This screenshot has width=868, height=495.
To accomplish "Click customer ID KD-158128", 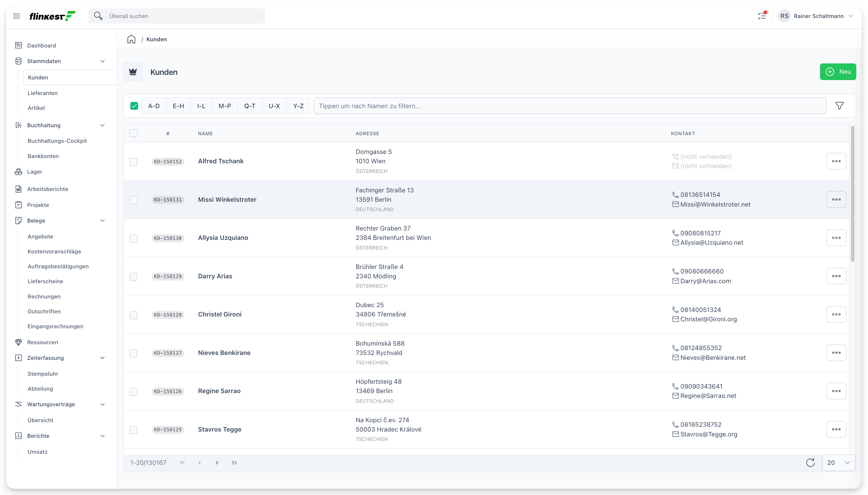I will point(168,315).
